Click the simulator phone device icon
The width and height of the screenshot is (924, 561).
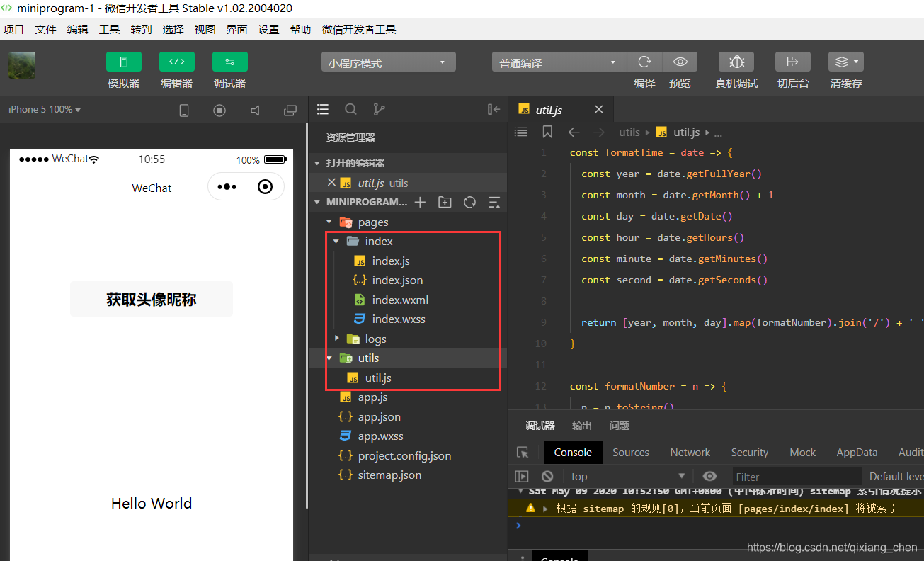[x=184, y=110]
